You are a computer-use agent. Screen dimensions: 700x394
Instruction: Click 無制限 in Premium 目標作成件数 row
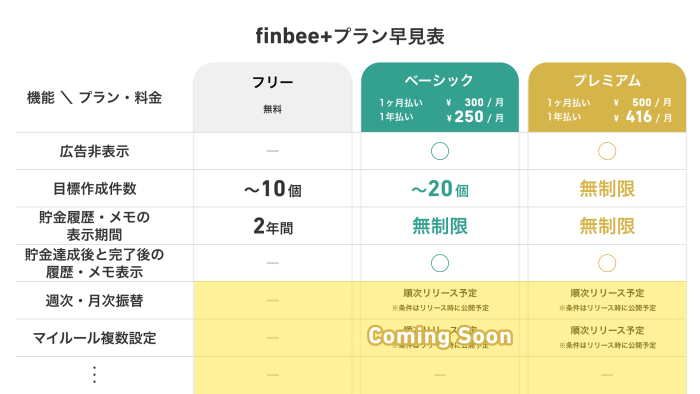[x=607, y=189]
